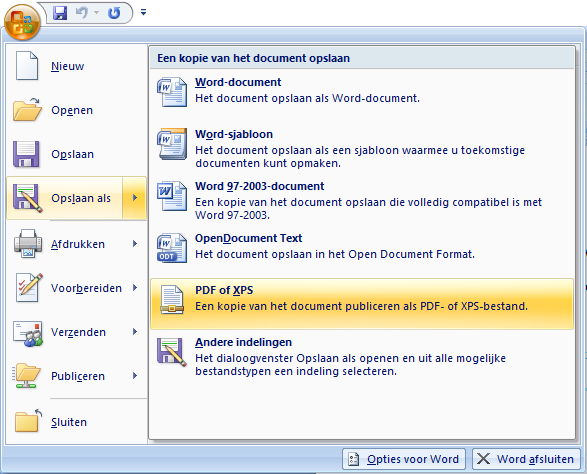
Task: Click text 'Het document opslaan als Word-document.'
Action: pyautogui.click(x=307, y=98)
